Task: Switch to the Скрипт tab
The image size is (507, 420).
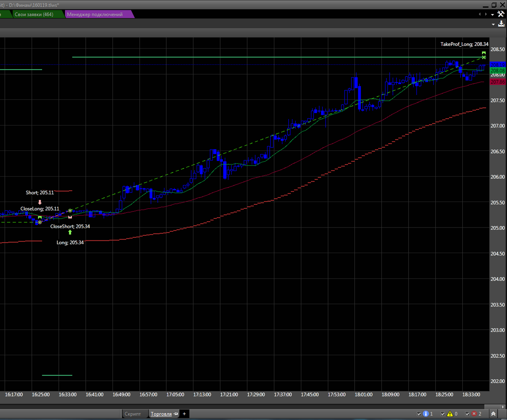Action: tap(133, 414)
